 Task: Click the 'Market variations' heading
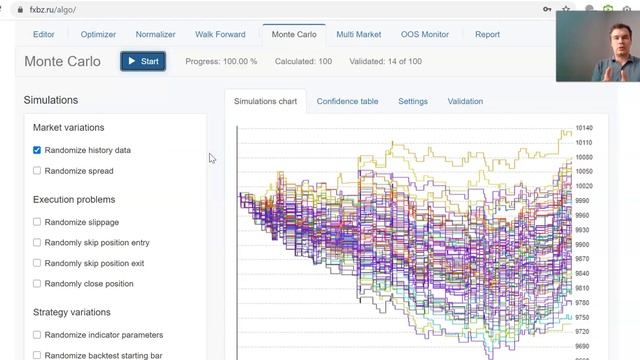pos(69,127)
